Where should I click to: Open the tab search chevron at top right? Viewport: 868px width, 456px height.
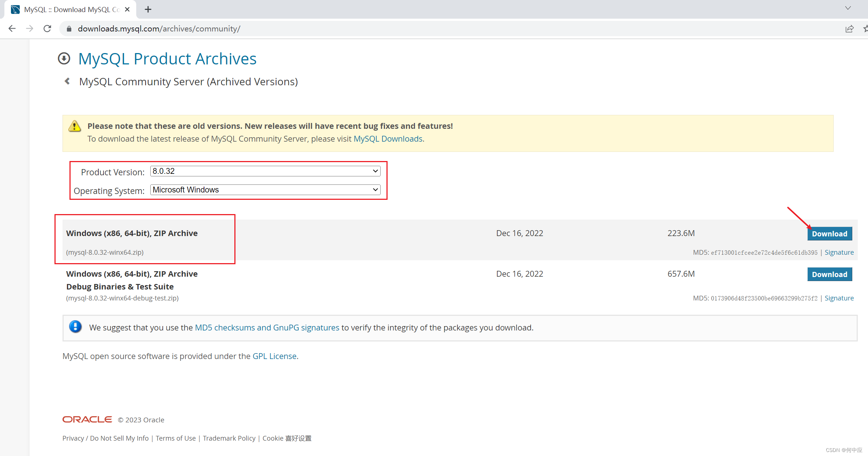848,8
